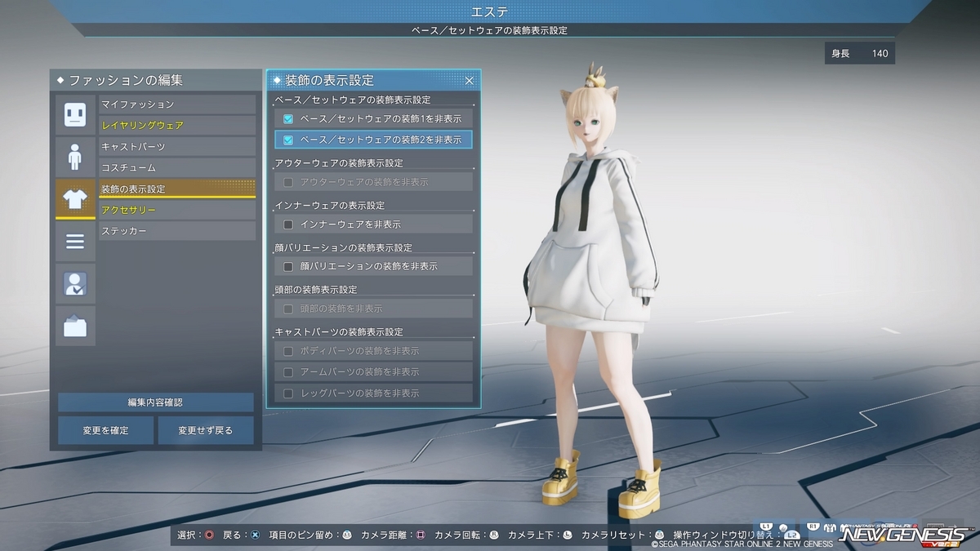This screenshot has width=980, height=551.
Task: Click the 身長 140 height display
Action: pos(860,54)
